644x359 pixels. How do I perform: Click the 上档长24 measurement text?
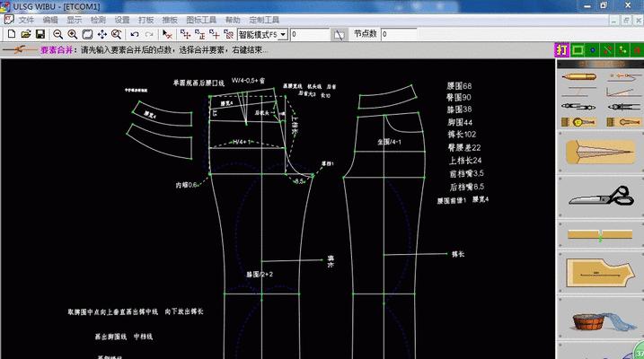(x=465, y=161)
